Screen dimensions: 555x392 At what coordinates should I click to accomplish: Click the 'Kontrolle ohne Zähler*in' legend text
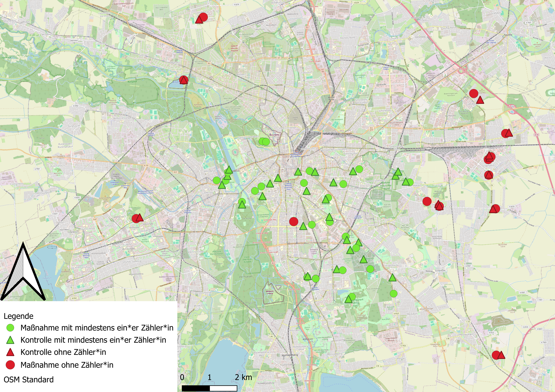pos(63,352)
